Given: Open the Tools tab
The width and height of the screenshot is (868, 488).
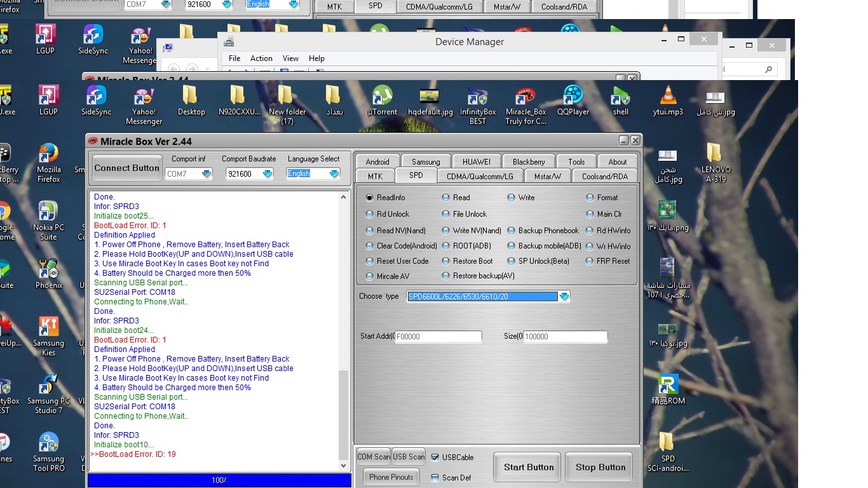Looking at the screenshot, I should click(x=576, y=161).
